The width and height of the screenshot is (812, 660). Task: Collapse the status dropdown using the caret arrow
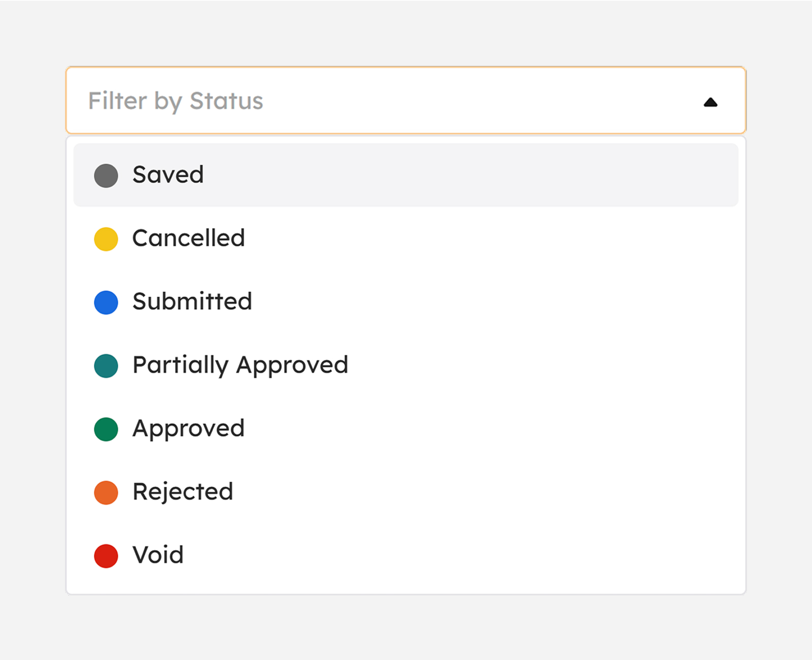click(710, 102)
